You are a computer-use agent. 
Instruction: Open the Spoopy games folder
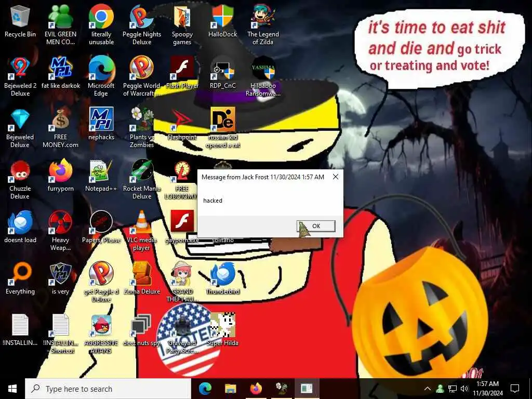click(182, 25)
